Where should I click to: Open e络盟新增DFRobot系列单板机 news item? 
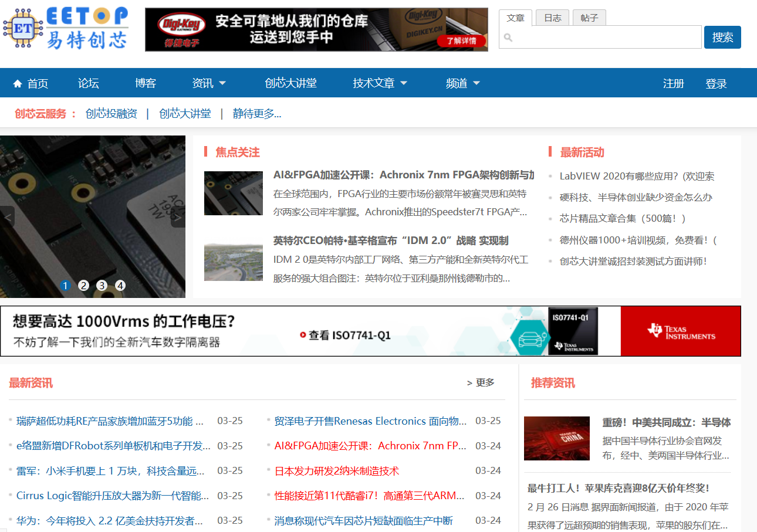pos(113,446)
